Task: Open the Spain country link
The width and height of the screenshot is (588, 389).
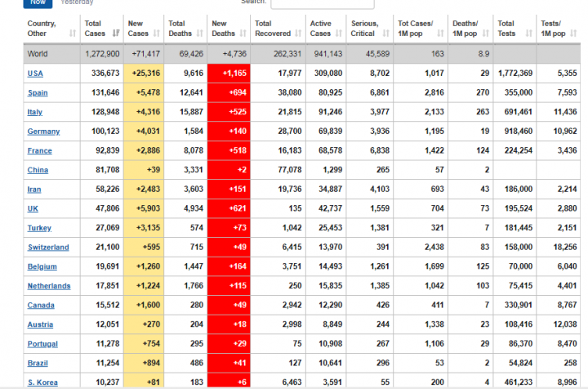Action: pyautogui.click(x=38, y=92)
